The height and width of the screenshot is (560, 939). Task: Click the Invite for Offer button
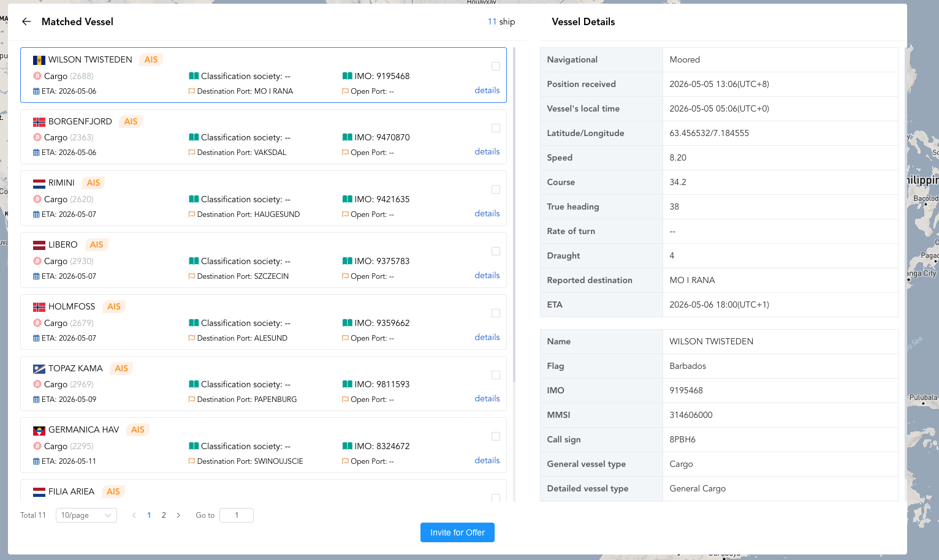pyautogui.click(x=457, y=532)
